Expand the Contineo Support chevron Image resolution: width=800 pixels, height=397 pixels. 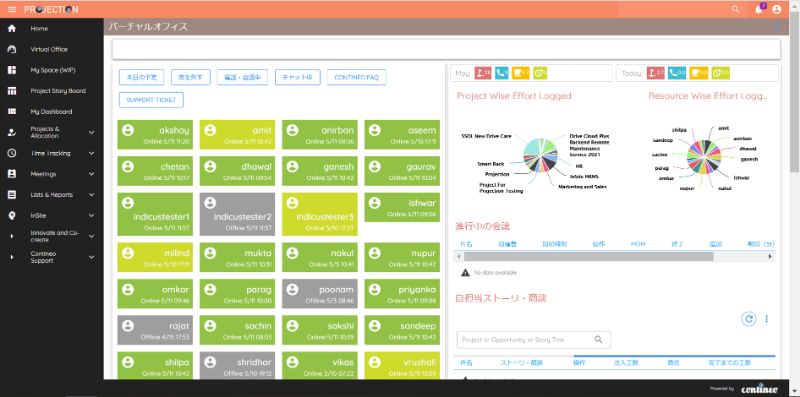point(91,257)
